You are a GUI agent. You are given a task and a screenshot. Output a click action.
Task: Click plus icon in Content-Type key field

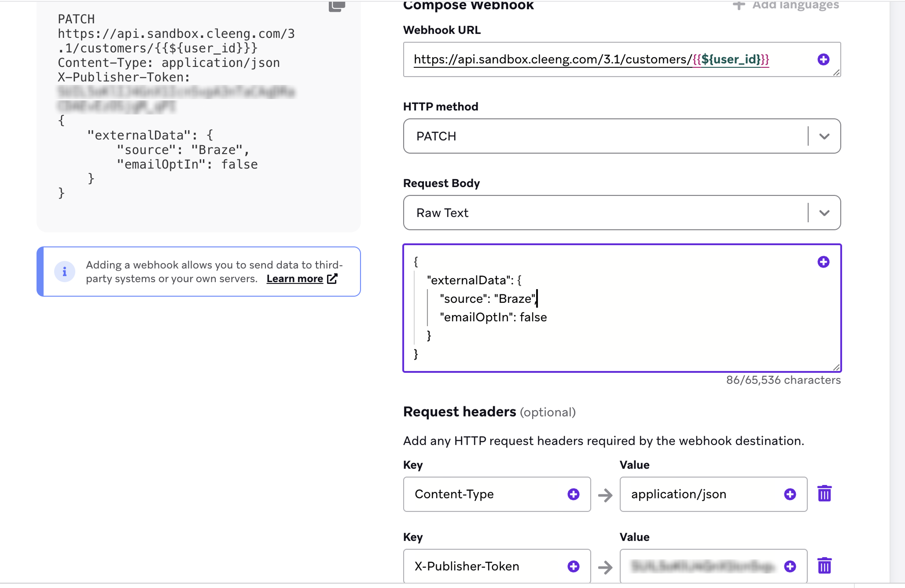573,494
